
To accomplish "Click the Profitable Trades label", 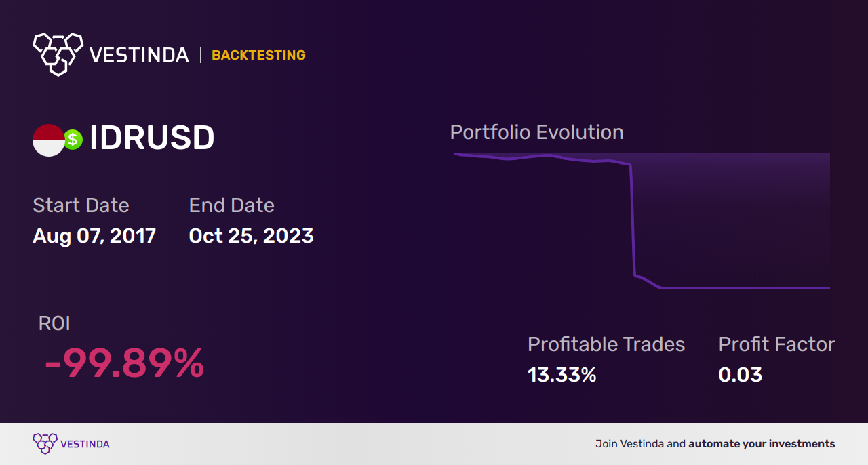I will coord(606,344).
